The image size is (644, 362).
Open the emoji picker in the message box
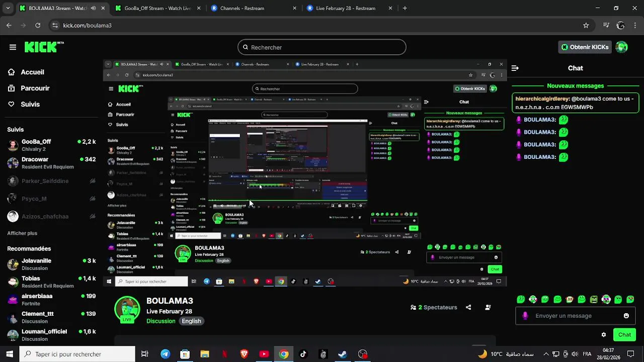tap(626, 316)
